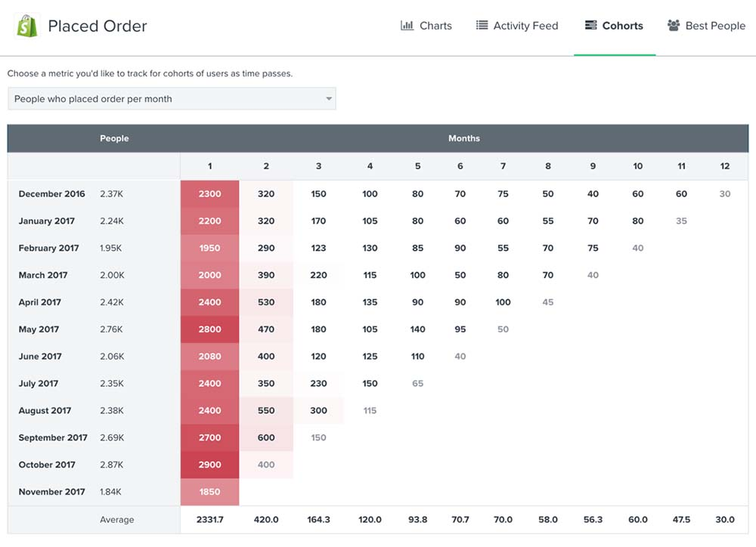Click the 1.84K people count for November 2017
Viewport: 756px width, 547px height.
110,492
